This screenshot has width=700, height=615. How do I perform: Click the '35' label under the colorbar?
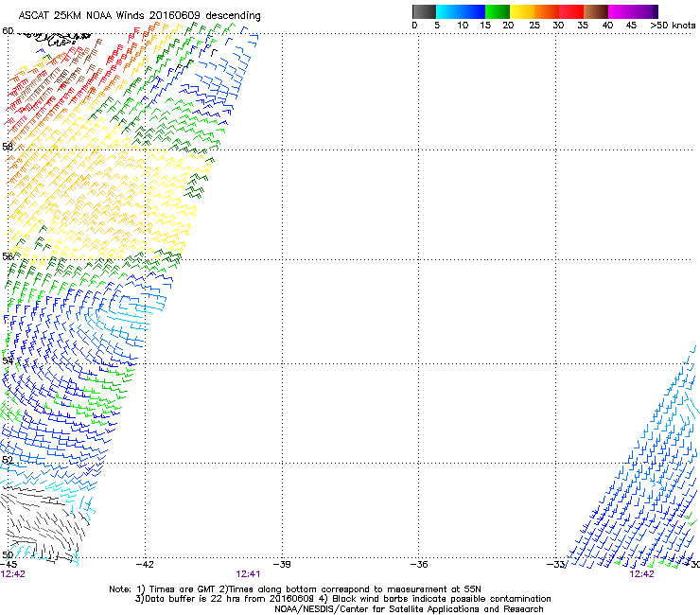pyautogui.click(x=583, y=26)
